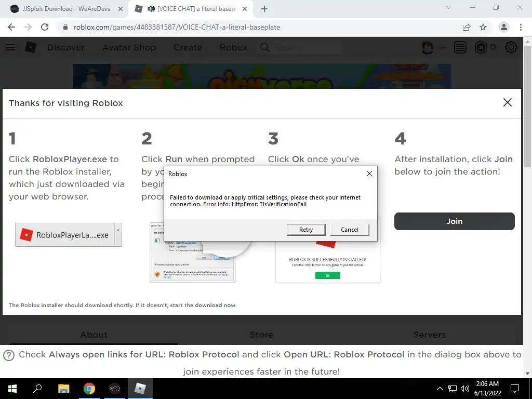Image resolution: width=532 pixels, height=399 pixels.
Task: Open Avatar Shop in Roblox nav
Action: coord(129,47)
